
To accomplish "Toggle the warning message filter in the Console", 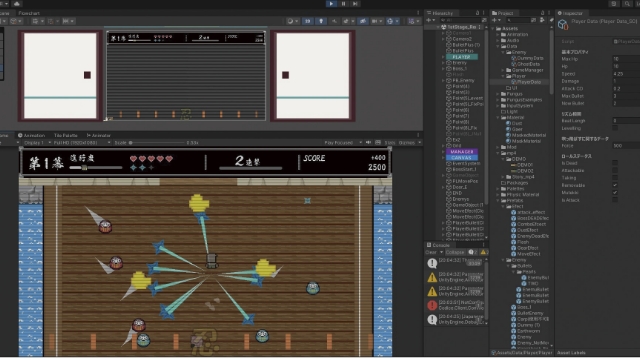I will pyautogui.click(x=483, y=252).
